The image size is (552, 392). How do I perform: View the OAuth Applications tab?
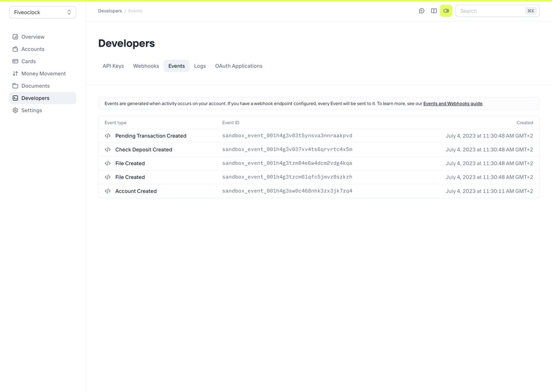tap(238, 66)
